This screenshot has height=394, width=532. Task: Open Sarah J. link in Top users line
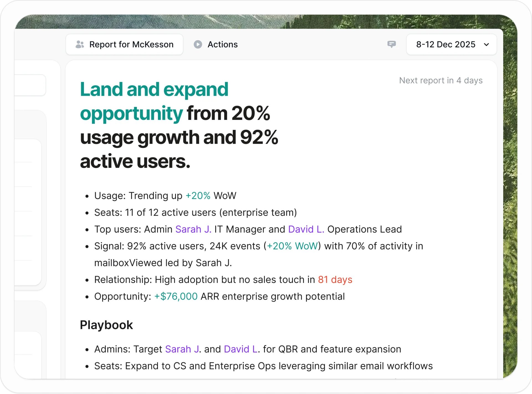click(x=193, y=229)
